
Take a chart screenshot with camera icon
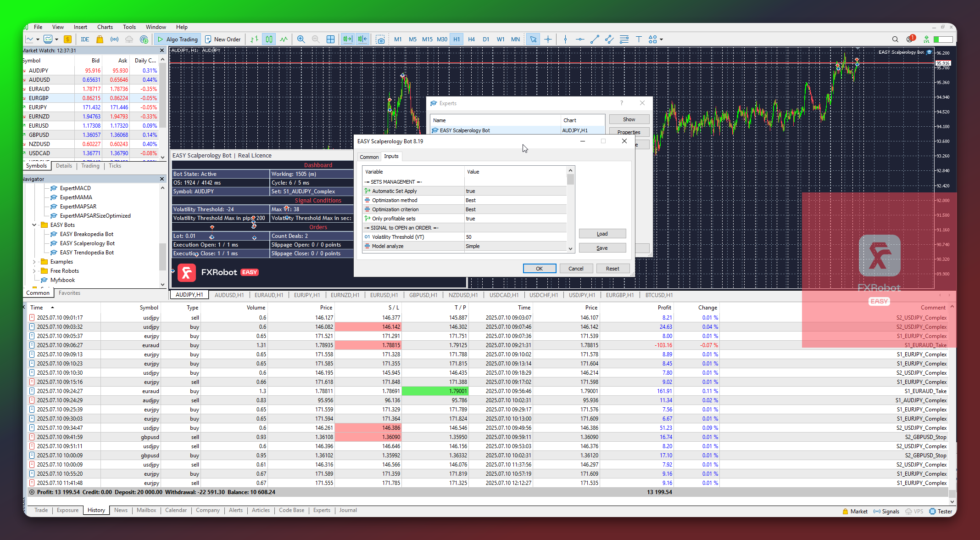(380, 39)
